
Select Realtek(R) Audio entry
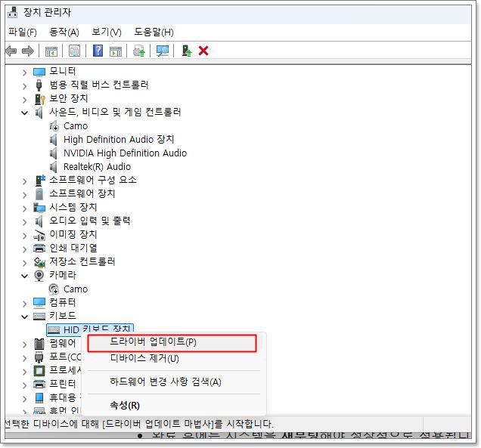click(97, 167)
